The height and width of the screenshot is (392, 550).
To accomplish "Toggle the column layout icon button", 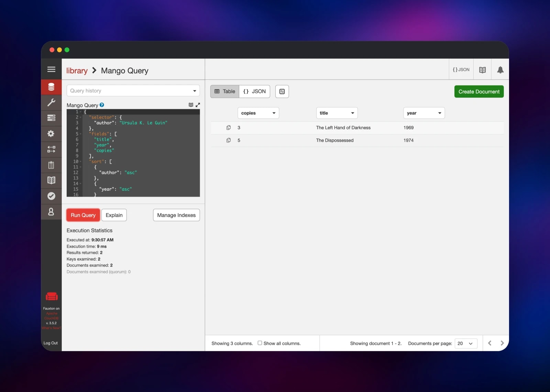I will coord(282,91).
